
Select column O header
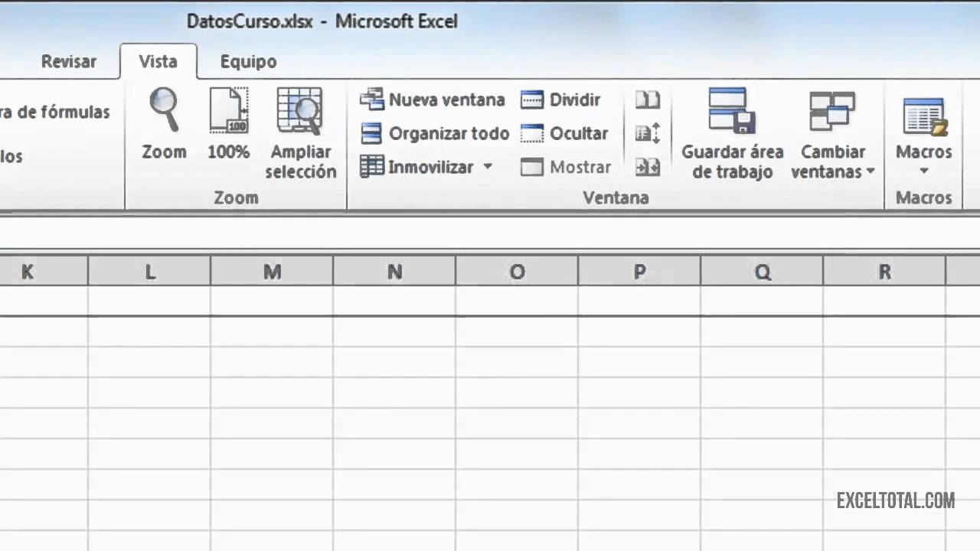[x=517, y=271]
